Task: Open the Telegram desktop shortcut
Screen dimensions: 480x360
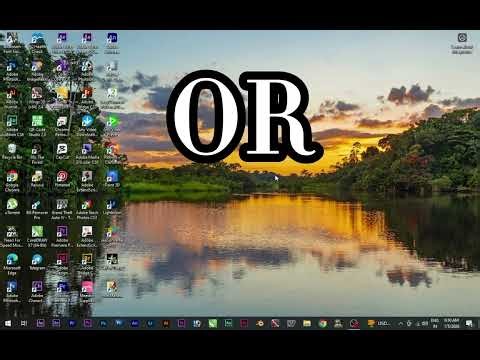Action: (37, 262)
